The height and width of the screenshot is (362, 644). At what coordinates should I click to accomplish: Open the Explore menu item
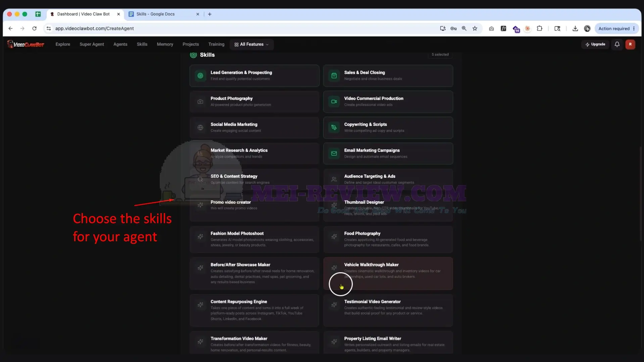[x=63, y=44]
